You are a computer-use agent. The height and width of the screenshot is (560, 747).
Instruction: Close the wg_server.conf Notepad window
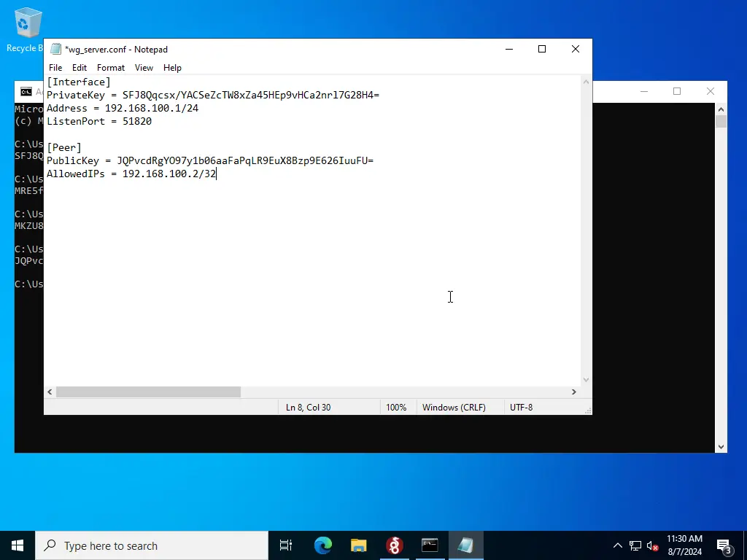(575, 49)
